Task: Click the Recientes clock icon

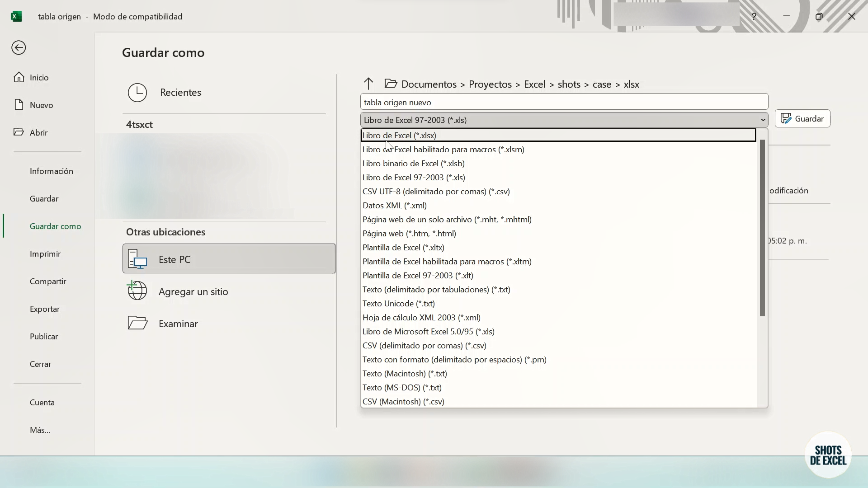Action: coord(137,92)
